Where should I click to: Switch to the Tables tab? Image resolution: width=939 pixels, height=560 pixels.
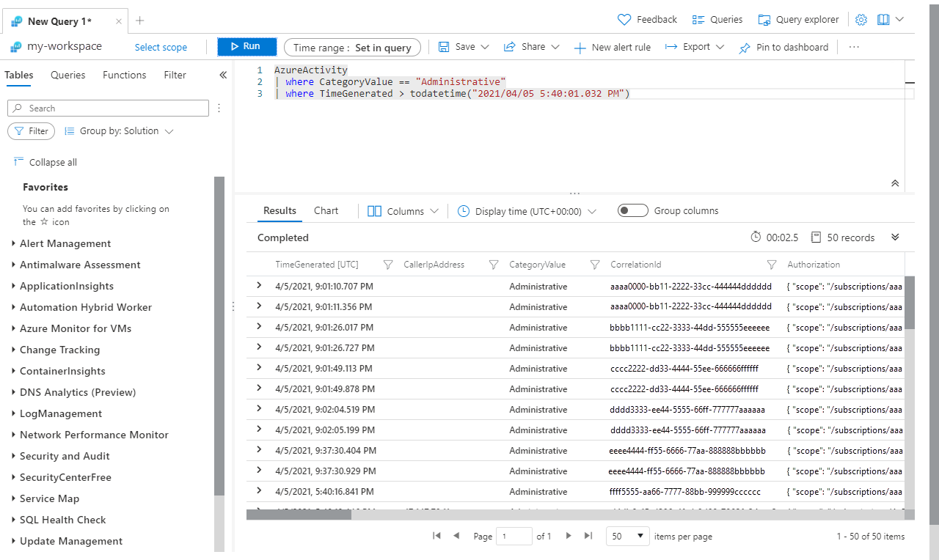click(18, 75)
